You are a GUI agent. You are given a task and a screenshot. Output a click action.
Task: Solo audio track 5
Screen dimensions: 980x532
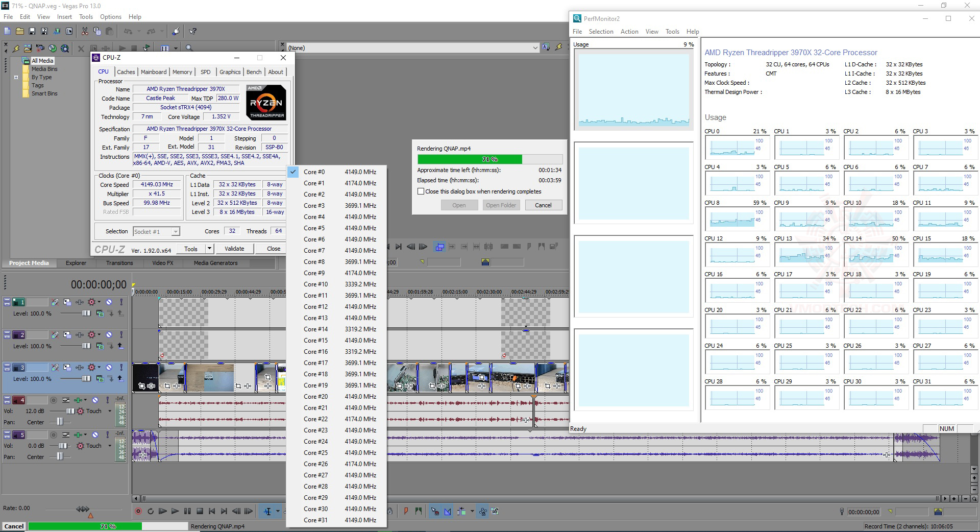click(108, 435)
